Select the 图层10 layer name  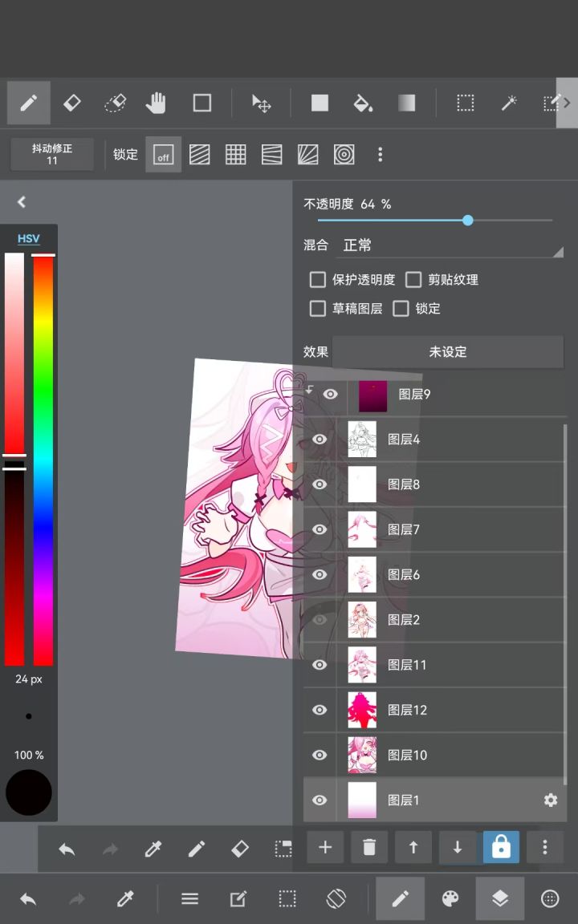[407, 755]
